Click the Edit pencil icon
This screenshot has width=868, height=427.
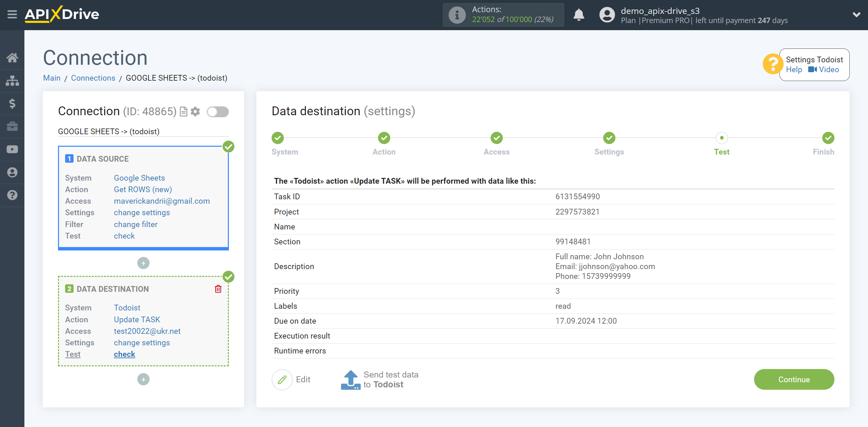click(282, 380)
